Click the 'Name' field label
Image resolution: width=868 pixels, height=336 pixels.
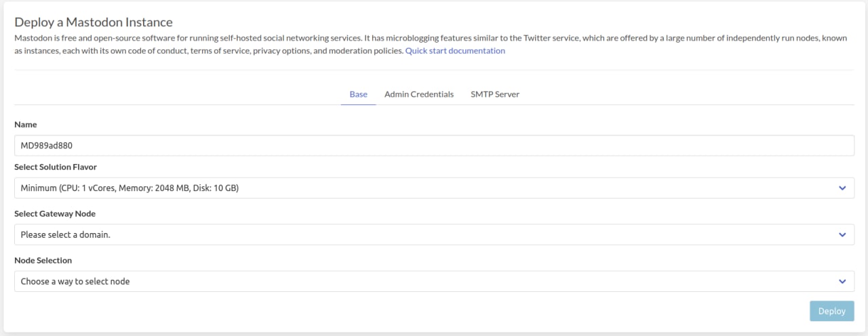pos(26,125)
